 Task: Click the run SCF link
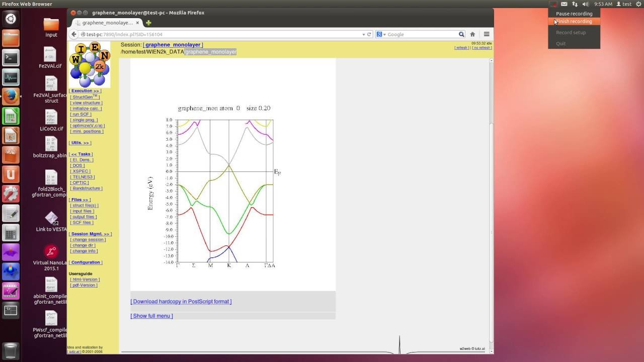tap(80, 114)
